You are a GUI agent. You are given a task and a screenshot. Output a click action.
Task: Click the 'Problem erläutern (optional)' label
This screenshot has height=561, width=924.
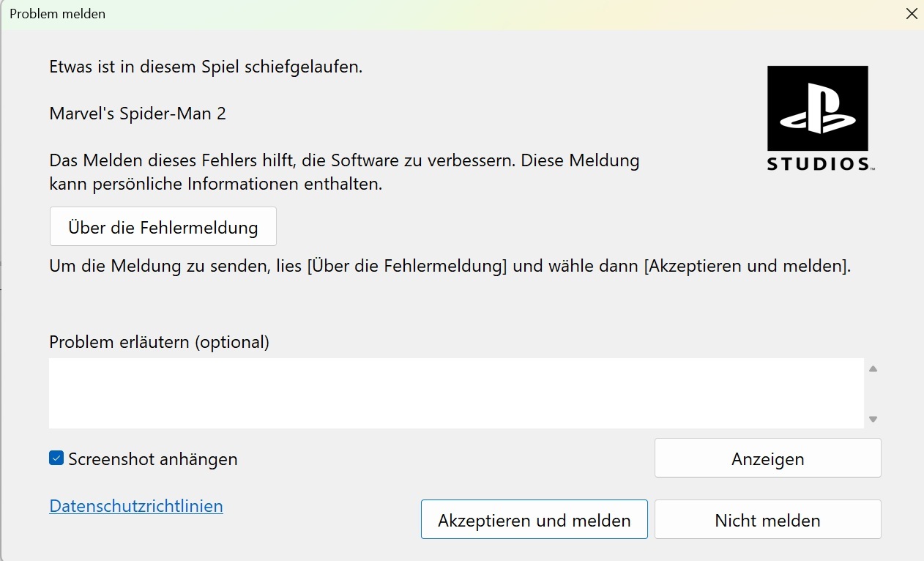(159, 342)
